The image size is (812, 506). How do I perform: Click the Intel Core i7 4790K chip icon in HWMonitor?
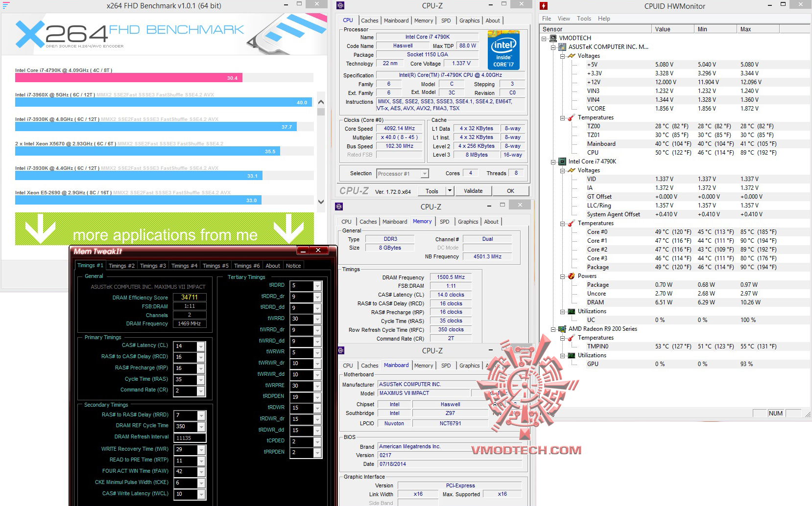563,161
